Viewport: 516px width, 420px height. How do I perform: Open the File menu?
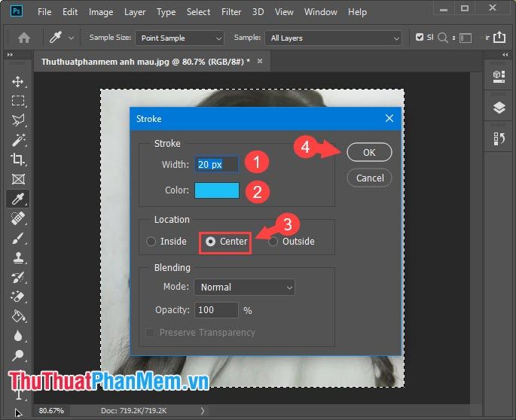44,12
